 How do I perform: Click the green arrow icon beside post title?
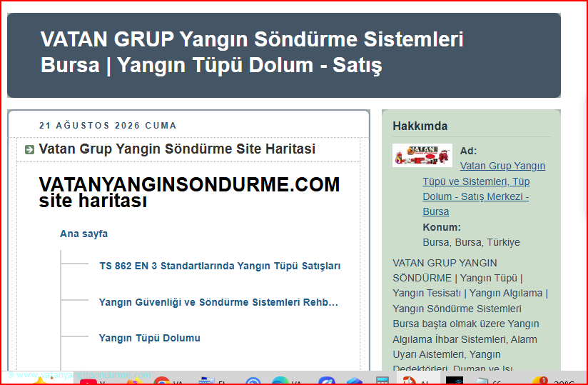pos(29,150)
